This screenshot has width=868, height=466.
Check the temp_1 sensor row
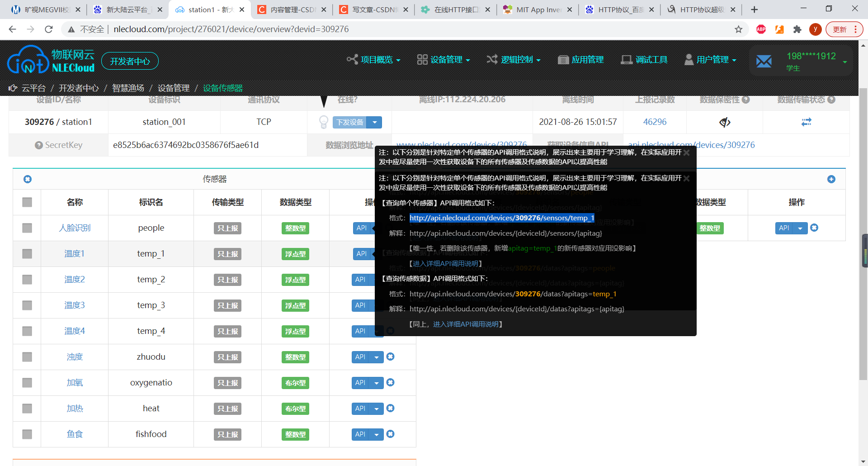pyautogui.click(x=27, y=254)
